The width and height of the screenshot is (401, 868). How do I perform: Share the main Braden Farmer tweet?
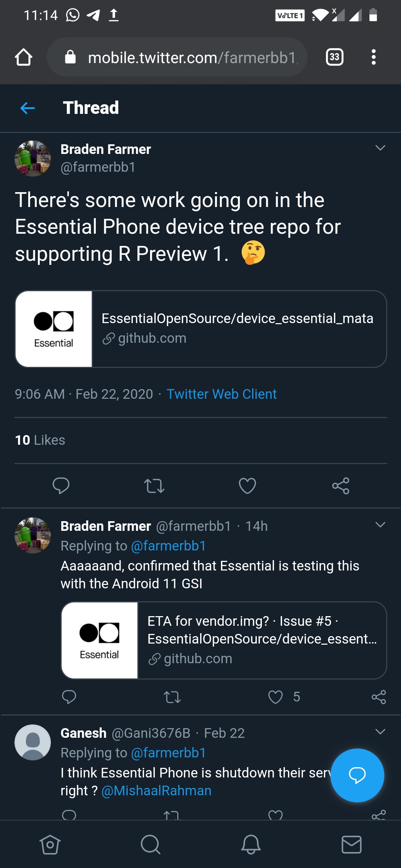pos(340,486)
